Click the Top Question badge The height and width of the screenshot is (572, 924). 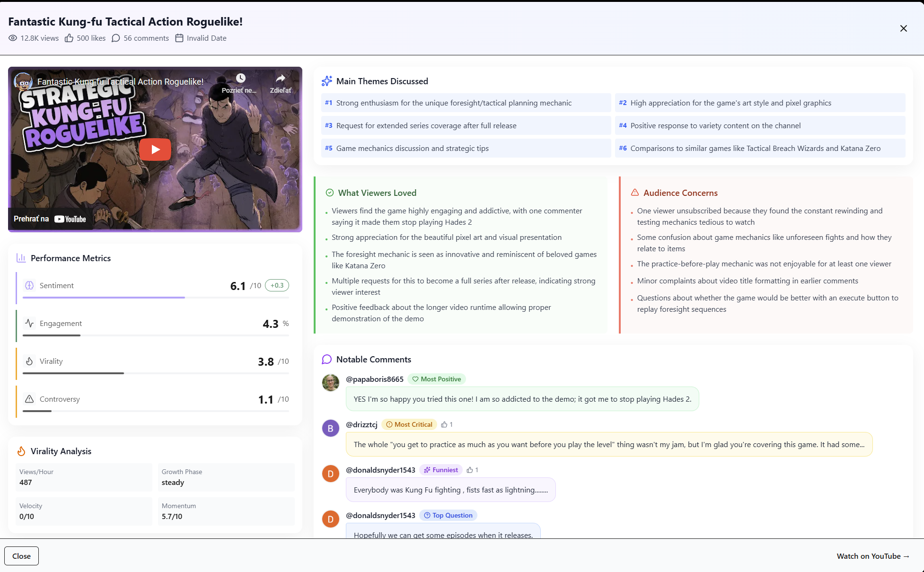click(448, 515)
